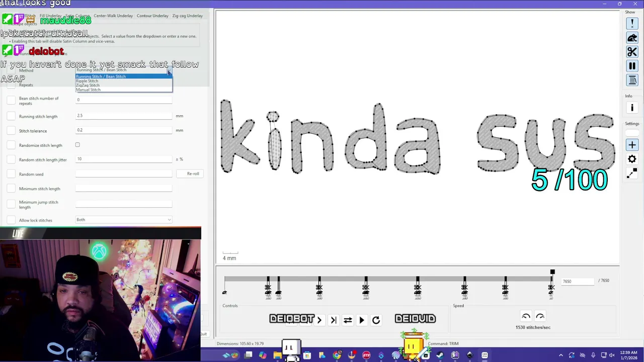Image resolution: width=644 pixels, height=362 pixels.
Task: Click the current stitch number field 7650
Action: [578, 282]
